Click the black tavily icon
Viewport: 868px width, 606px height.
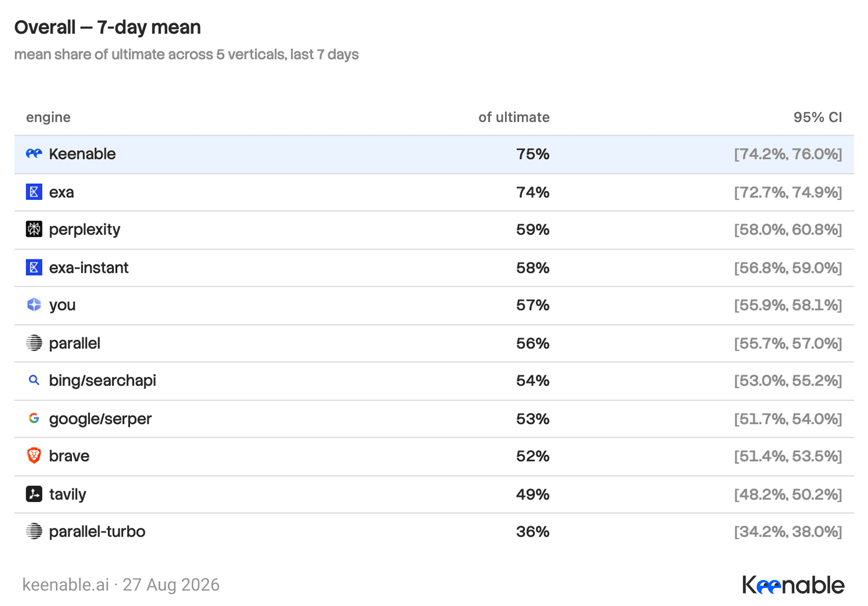click(x=34, y=494)
